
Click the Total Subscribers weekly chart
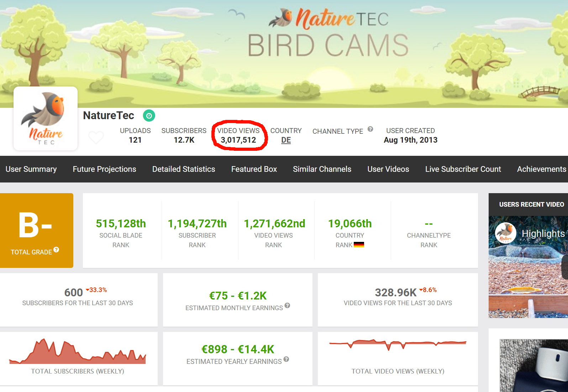[78, 352]
